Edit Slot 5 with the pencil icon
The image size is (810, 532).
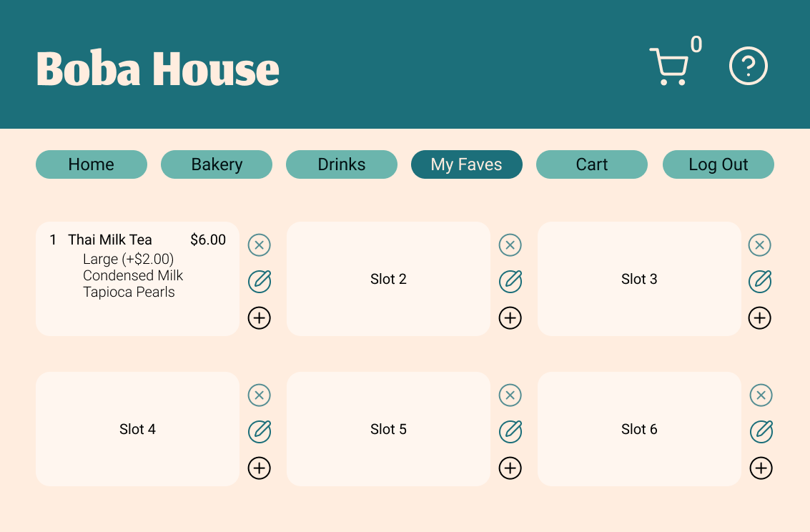[510, 432]
